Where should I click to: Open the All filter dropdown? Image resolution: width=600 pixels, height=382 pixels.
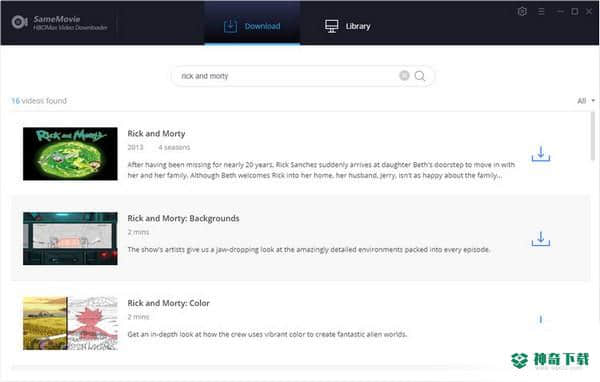click(x=586, y=101)
